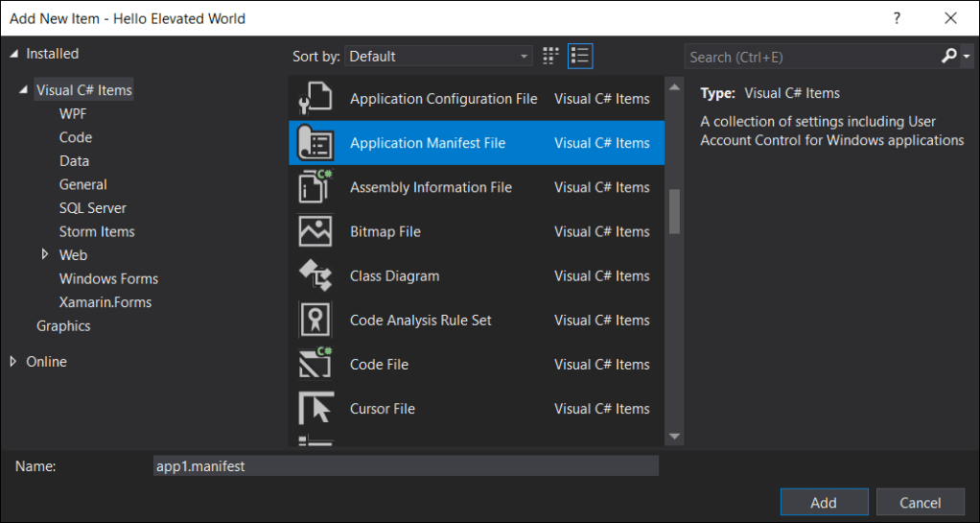Click the Code File icon

pos(315,364)
